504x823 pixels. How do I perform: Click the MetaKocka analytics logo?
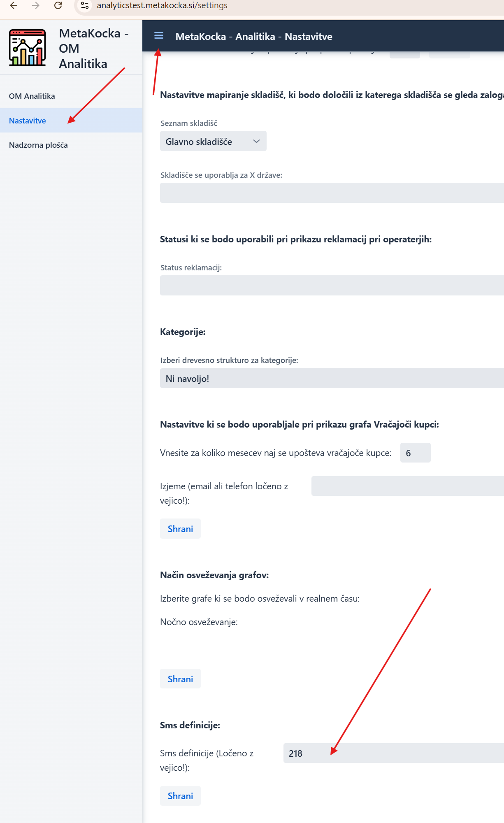click(x=28, y=48)
